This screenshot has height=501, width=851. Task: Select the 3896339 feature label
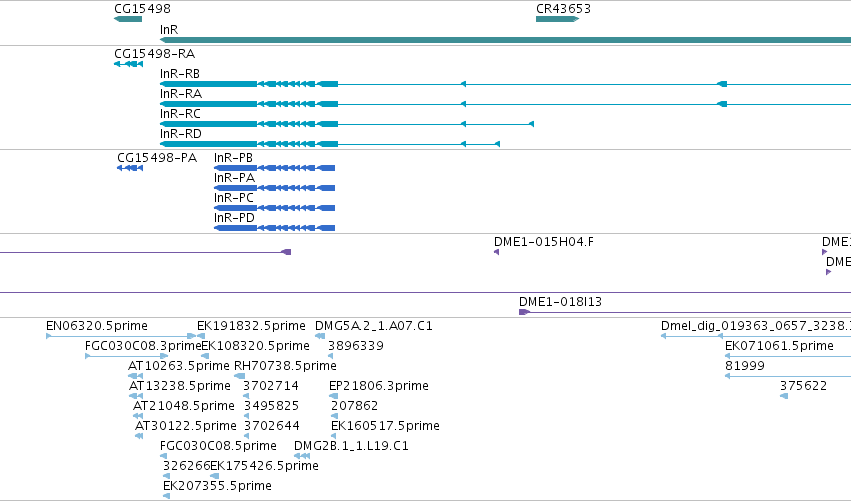point(355,346)
